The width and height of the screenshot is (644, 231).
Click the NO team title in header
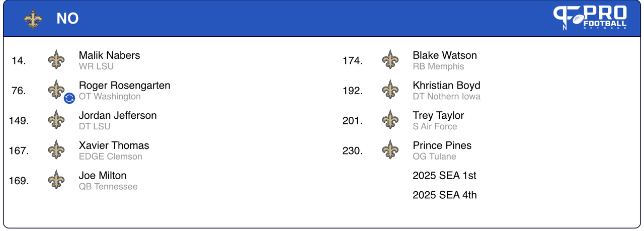67,19
